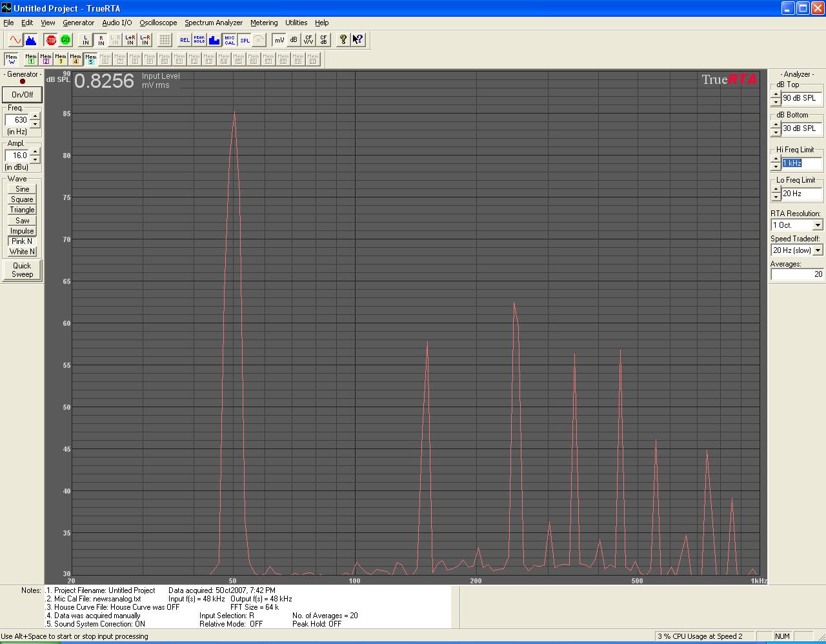Select the blue spectrum analyzer view icon
Viewport: 826px width, 644px height.
[x=30, y=40]
